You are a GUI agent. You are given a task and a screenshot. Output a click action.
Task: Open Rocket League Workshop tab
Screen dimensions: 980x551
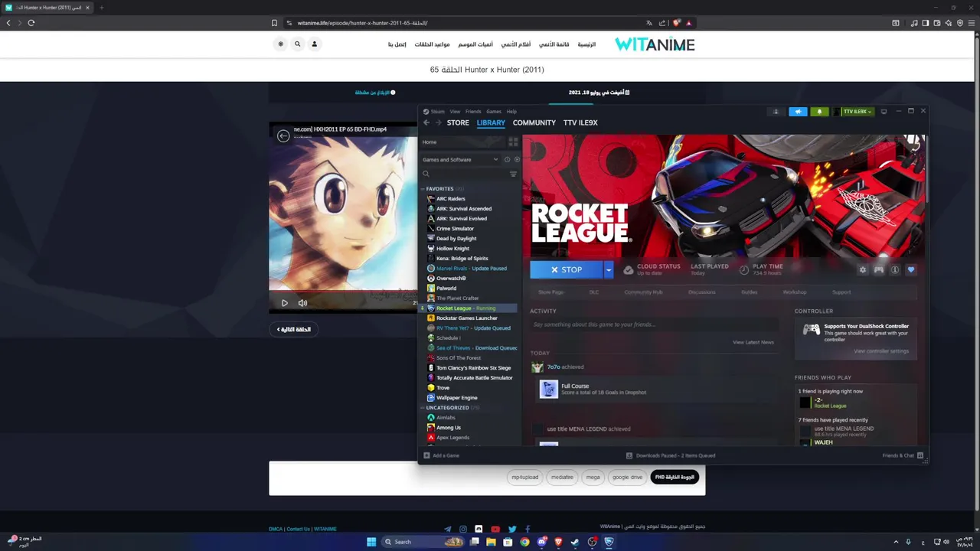pos(794,292)
